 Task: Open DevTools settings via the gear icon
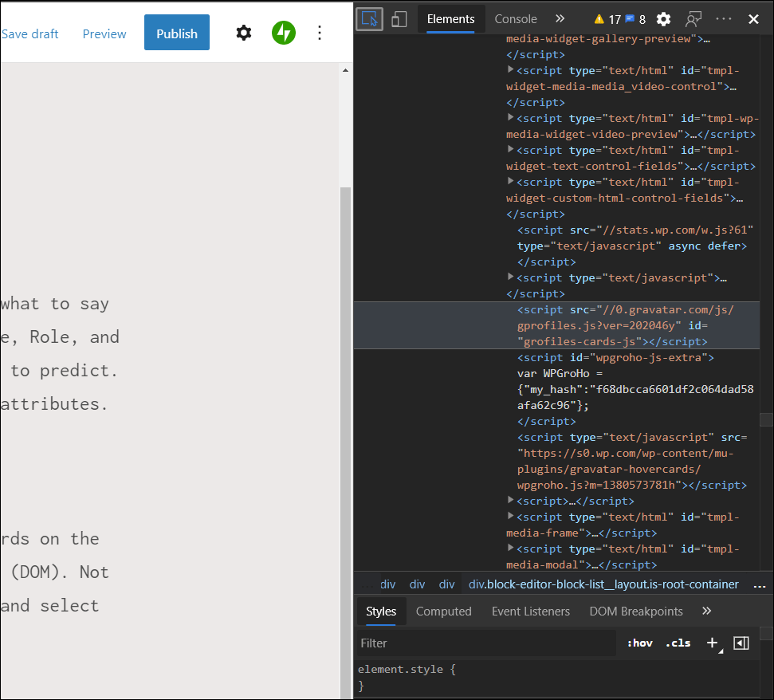point(663,19)
